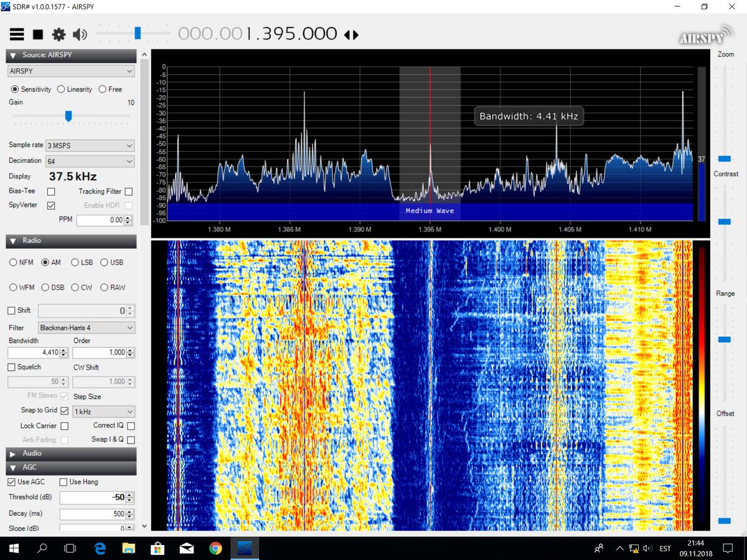The width and height of the screenshot is (747, 560).
Task: Open the Windows Start menu
Action: pyautogui.click(x=14, y=548)
